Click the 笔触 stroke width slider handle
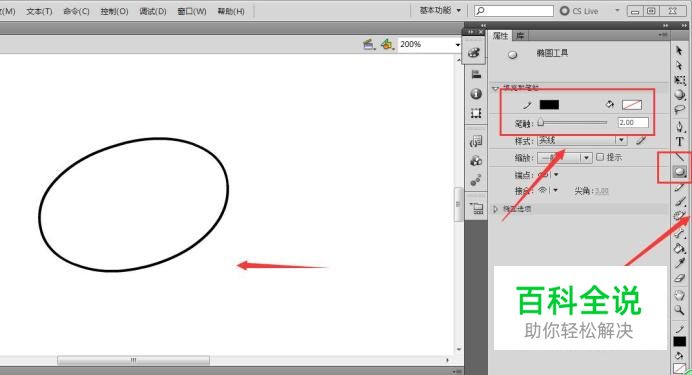 541,123
